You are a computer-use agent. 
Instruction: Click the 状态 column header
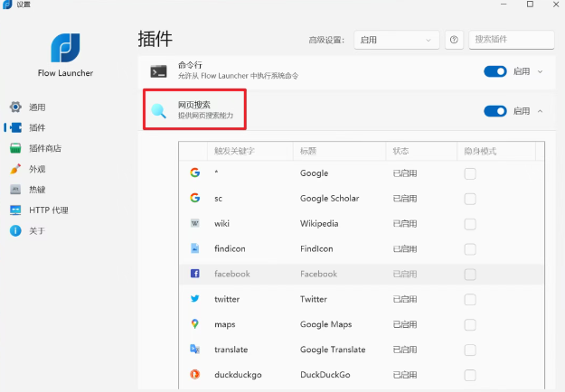(421, 151)
